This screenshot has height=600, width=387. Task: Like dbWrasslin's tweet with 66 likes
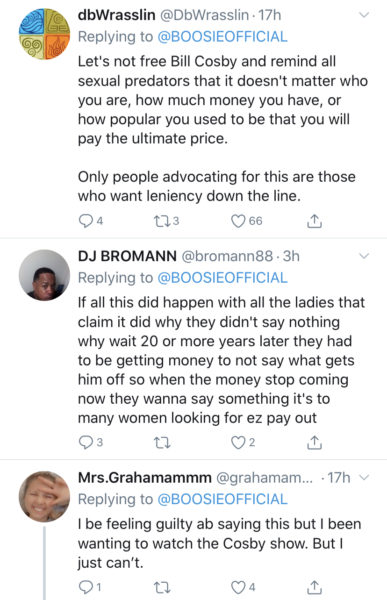(x=238, y=221)
